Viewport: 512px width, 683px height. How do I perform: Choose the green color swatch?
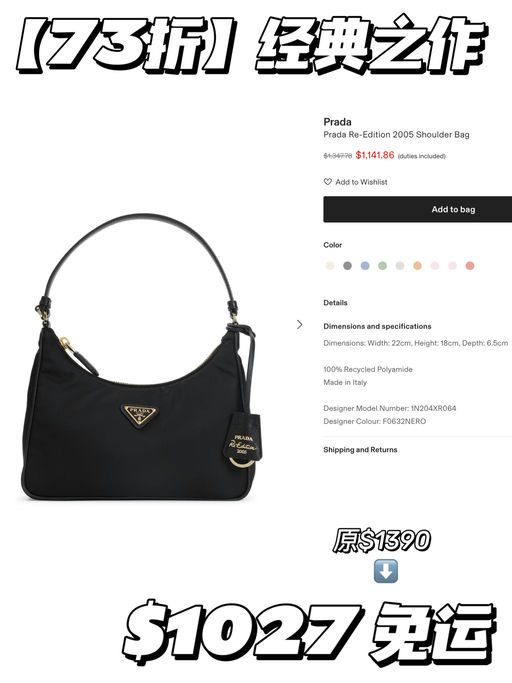tap(382, 266)
